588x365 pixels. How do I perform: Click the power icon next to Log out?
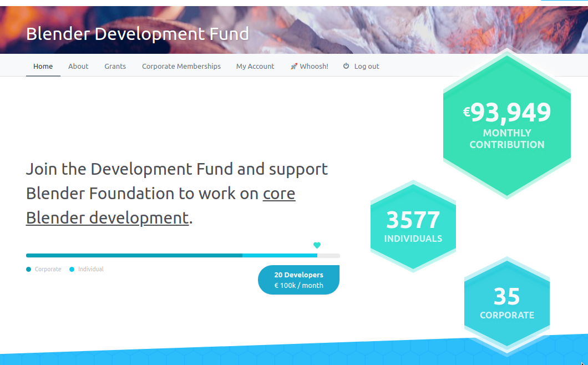pyautogui.click(x=346, y=66)
